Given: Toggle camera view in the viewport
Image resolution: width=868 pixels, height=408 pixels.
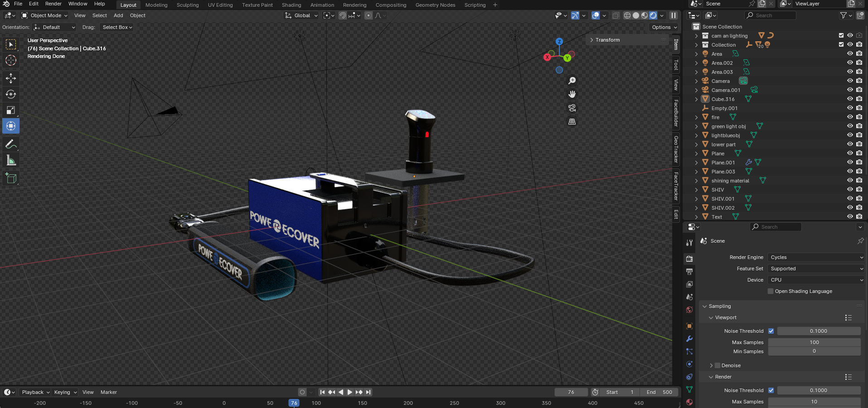Looking at the screenshot, I should point(572,108).
